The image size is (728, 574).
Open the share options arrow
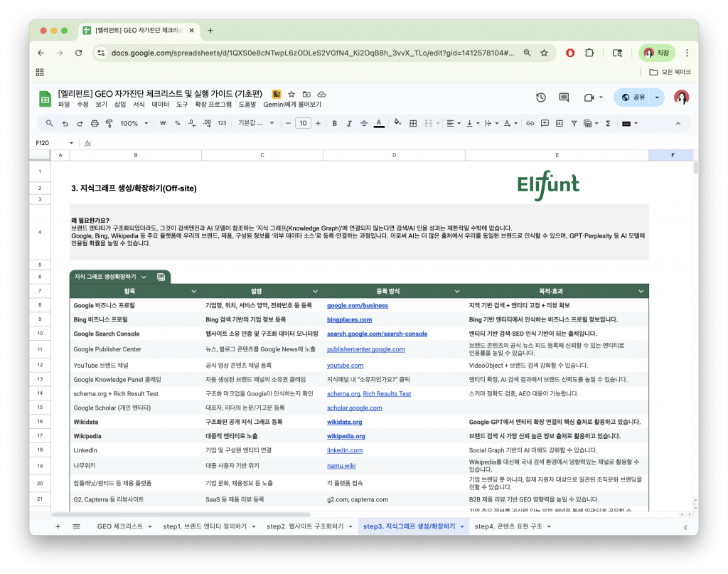click(x=657, y=97)
